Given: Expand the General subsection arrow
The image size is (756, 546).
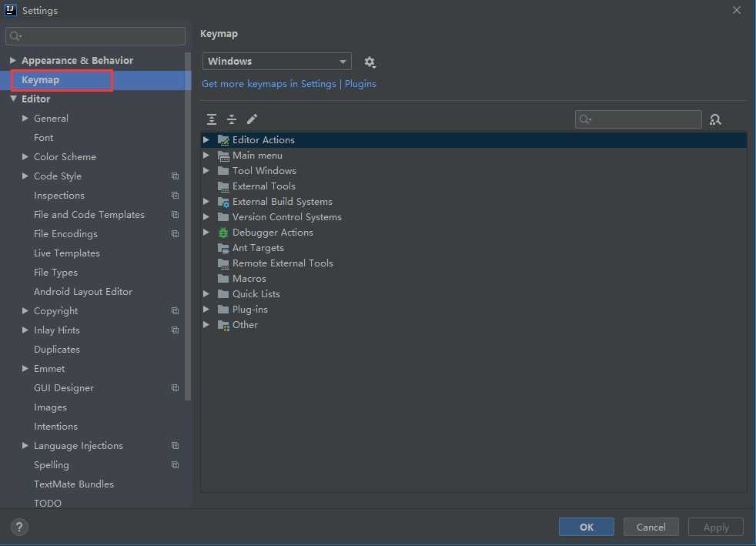Looking at the screenshot, I should [x=25, y=118].
